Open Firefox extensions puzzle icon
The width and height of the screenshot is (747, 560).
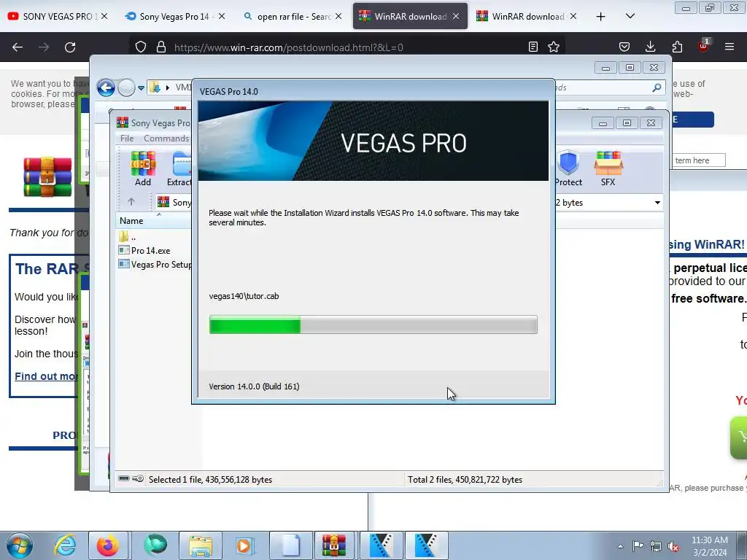677,47
